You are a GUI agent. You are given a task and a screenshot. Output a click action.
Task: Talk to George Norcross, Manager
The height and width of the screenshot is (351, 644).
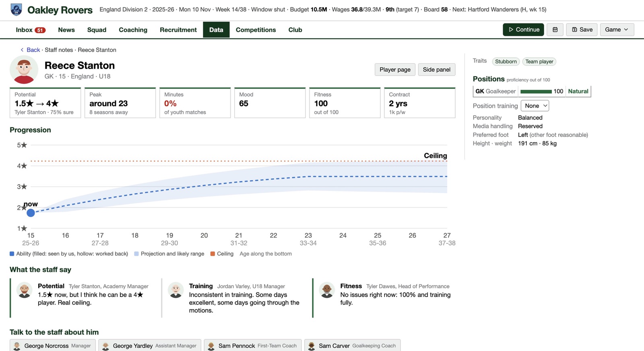53,346
